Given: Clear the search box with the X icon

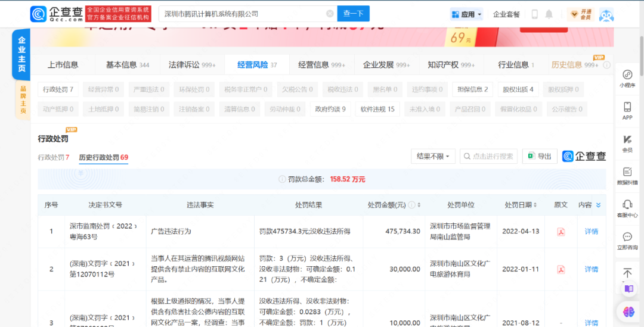Looking at the screenshot, I should 329,14.
